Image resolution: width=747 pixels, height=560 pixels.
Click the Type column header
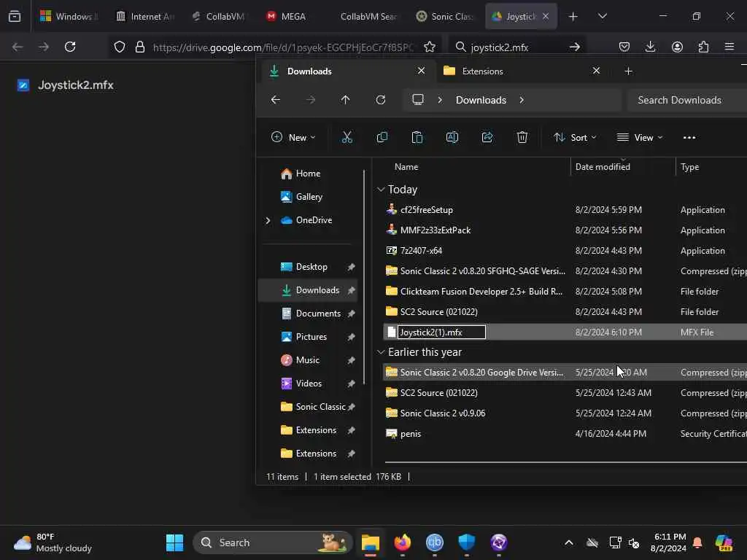pos(690,167)
